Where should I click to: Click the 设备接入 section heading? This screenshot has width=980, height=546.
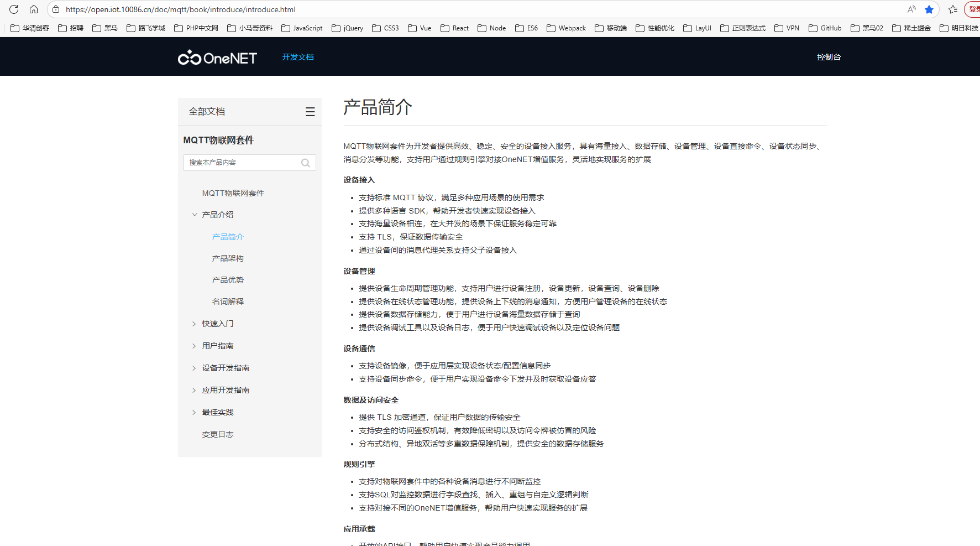(359, 180)
